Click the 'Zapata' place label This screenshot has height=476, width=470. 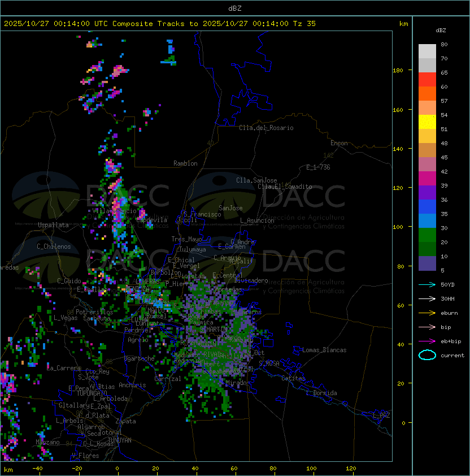[x=125, y=421]
